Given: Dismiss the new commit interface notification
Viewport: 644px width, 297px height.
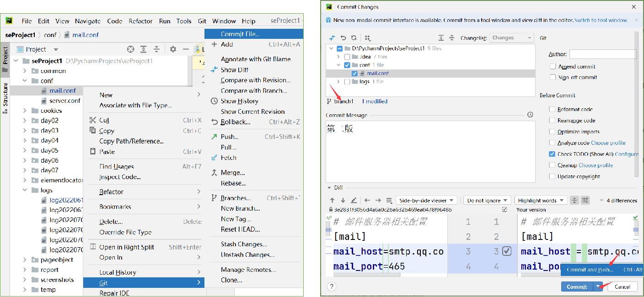Looking at the screenshot, I should tap(636, 20).
